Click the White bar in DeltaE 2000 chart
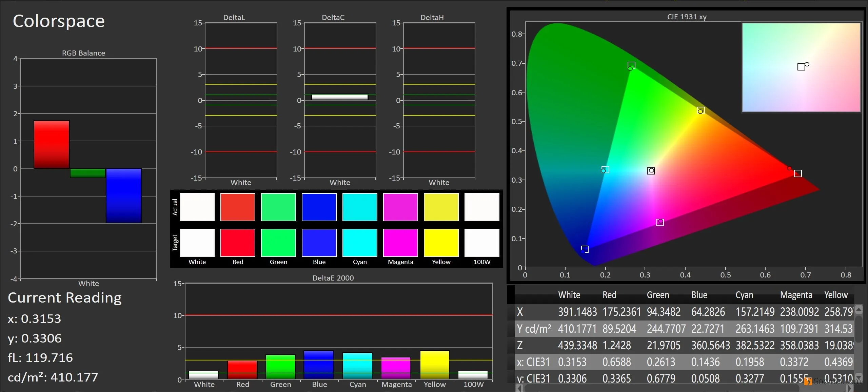Image resolution: width=868 pixels, height=392 pixels. point(203,375)
